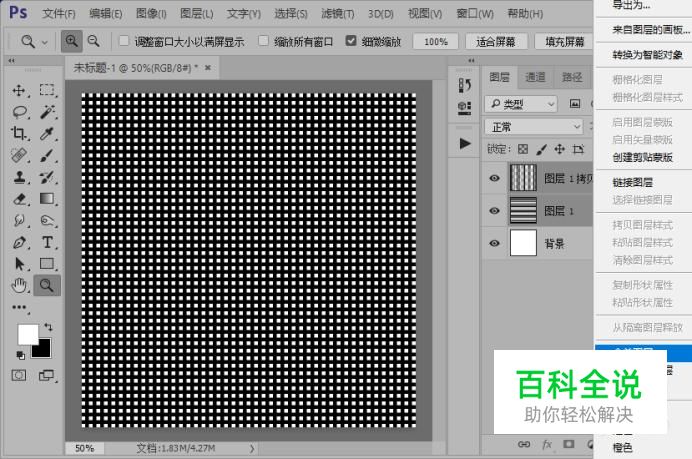Lock layer position
The height and width of the screenshot is (459, 692).
click(x=560, y=149)
